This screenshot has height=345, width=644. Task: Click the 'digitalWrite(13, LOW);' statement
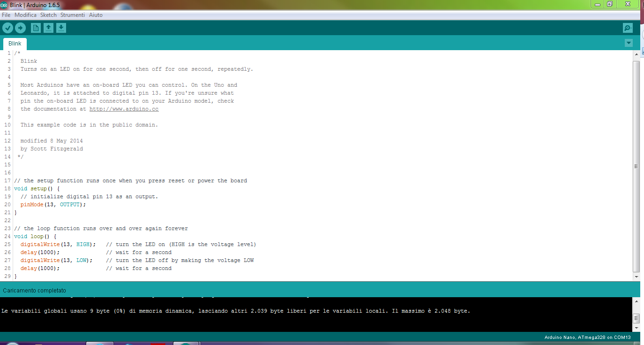[57, 261]
